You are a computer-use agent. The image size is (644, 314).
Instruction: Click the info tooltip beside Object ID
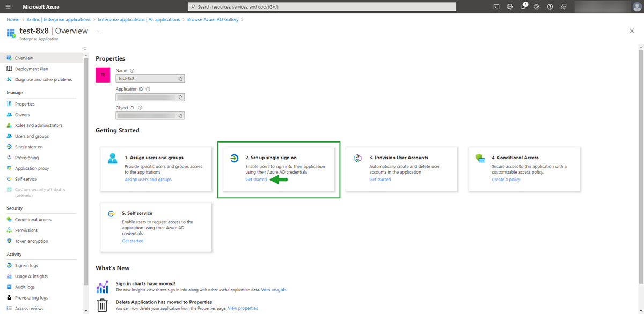(x=140, y=108)
